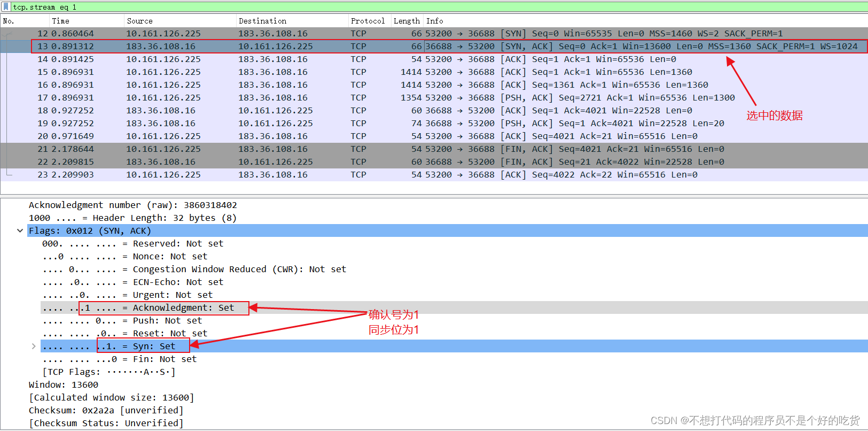Image resolution: width=868 pixels, height=431 pixels.
Task: Select packet 22 FIN, ACK Seq=21
Action: 434,162
